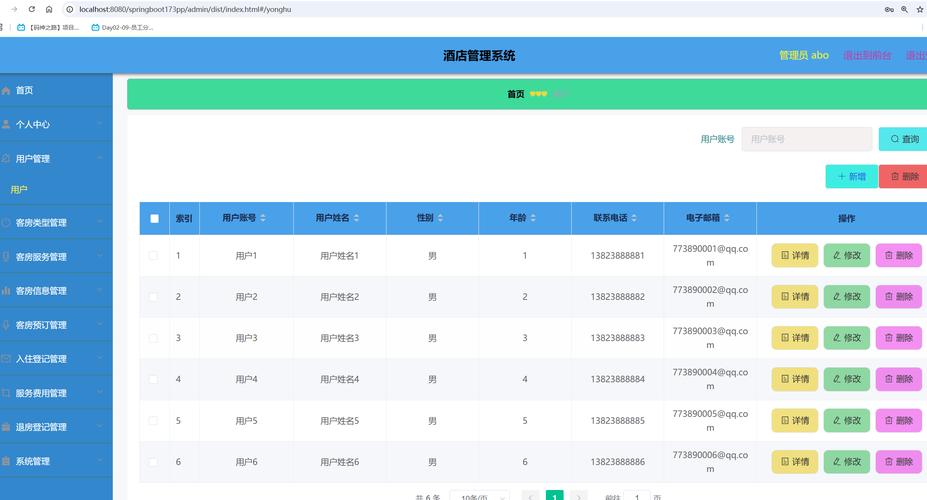Toggle the select-all checkbox in table header

(154, 218)
